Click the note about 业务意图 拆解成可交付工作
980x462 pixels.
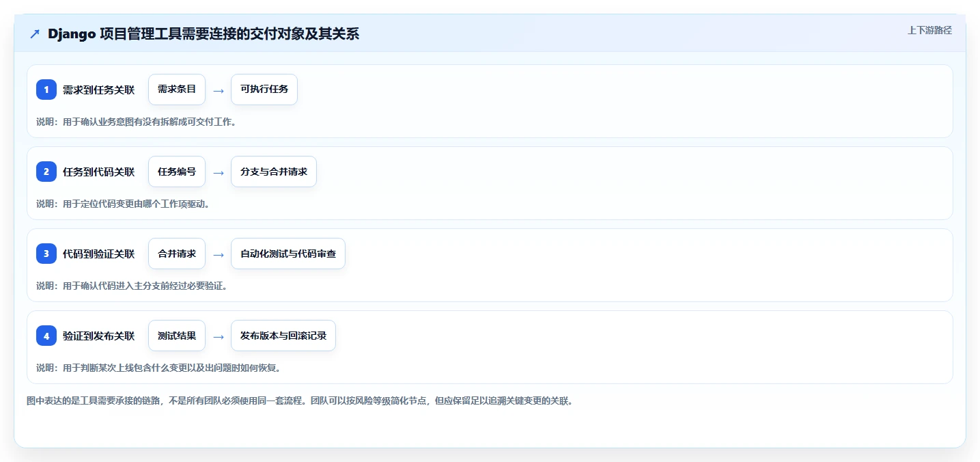(x=137, y=122)
